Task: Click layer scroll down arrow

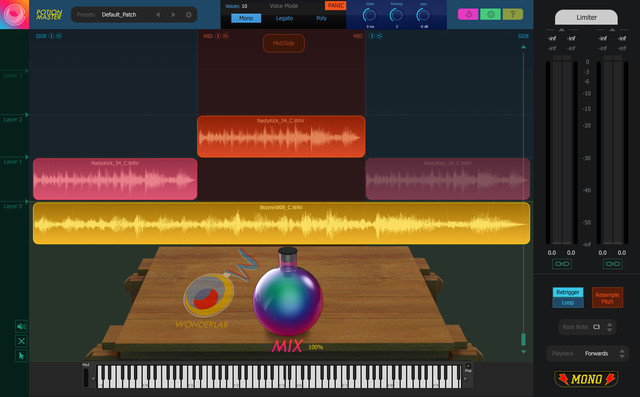Action: (524, 352)
